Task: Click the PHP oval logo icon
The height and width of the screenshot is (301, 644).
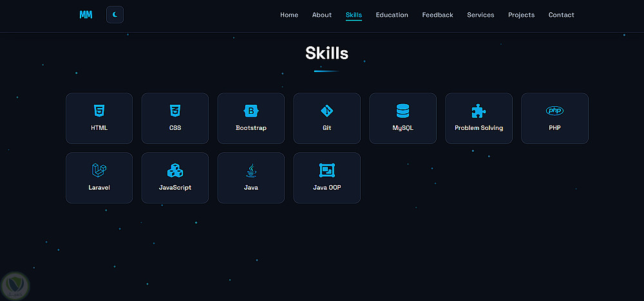Action: [554, 111]
